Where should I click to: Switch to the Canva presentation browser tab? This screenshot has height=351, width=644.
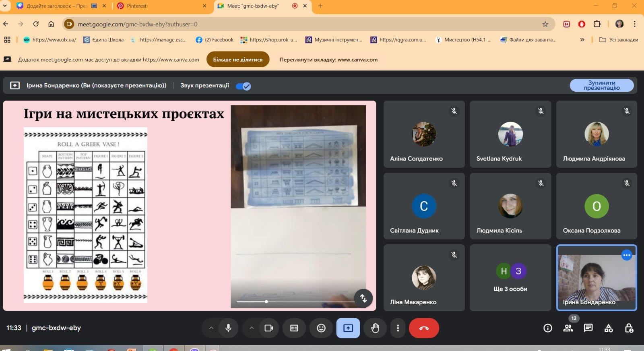(x=57, y=6)
